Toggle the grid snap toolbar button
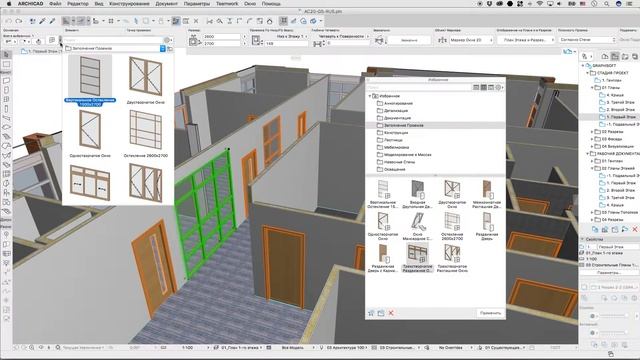Screen dimensions: 640x360 111,21
